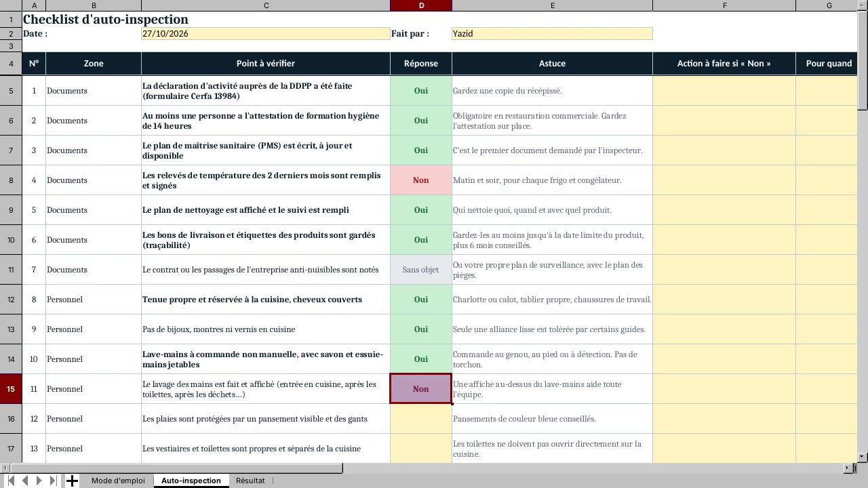Select the empty Réponse cell for item 13
This screenshot has width=868, height=488.
421,449
